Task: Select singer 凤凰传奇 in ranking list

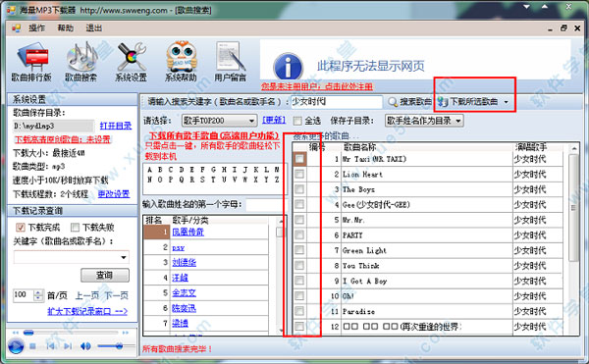Action: [187, 233]
